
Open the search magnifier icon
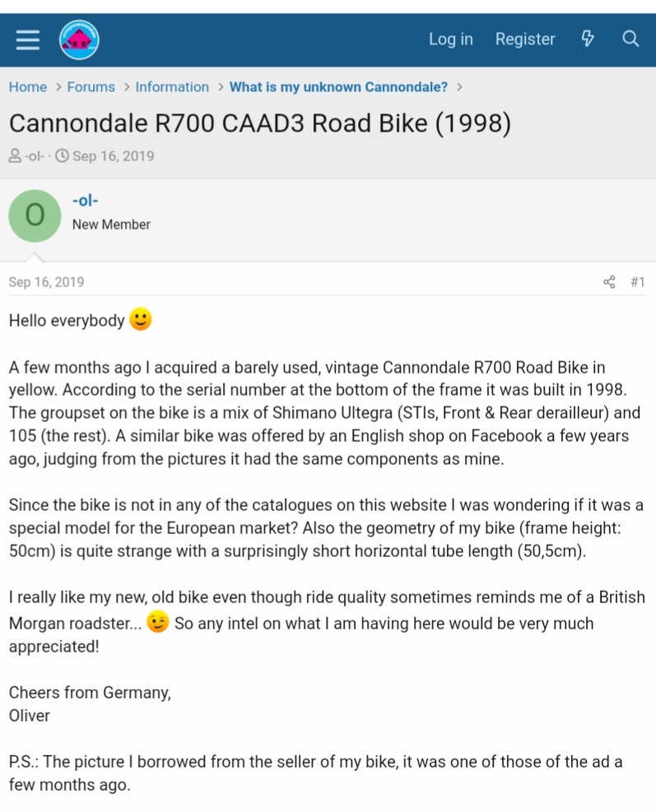[x=630, y=39]
